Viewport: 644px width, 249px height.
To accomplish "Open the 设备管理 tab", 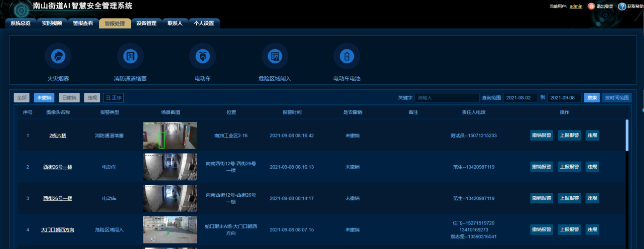I will [147, 23].
